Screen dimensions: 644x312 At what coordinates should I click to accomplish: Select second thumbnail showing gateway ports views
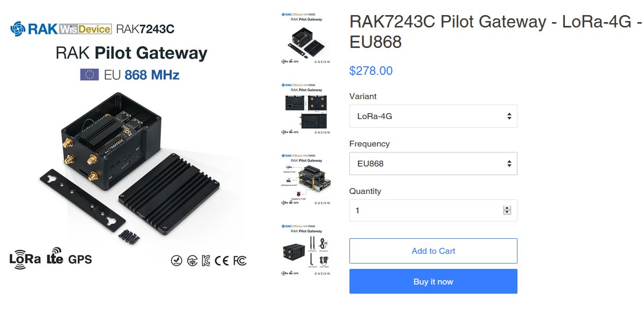(306, 108)
